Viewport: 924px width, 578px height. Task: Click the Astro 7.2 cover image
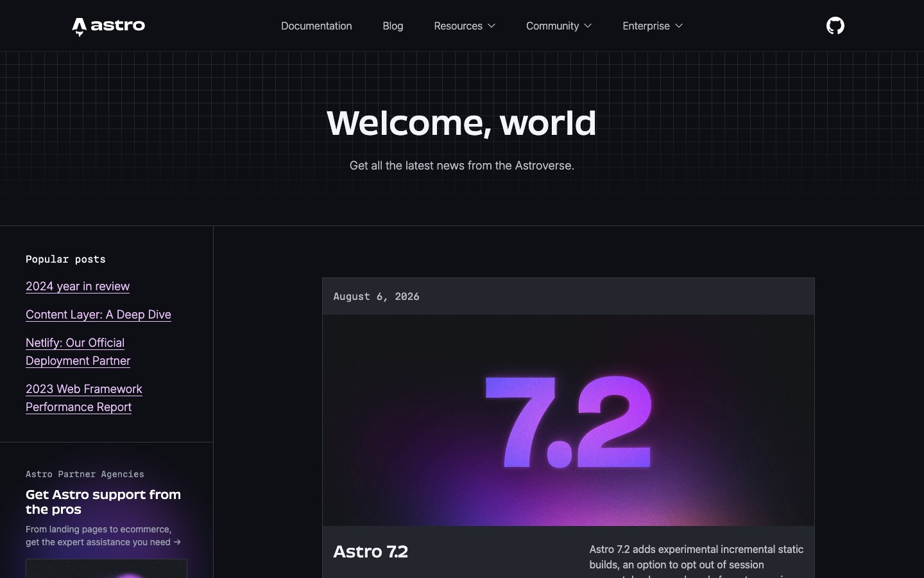569,420
